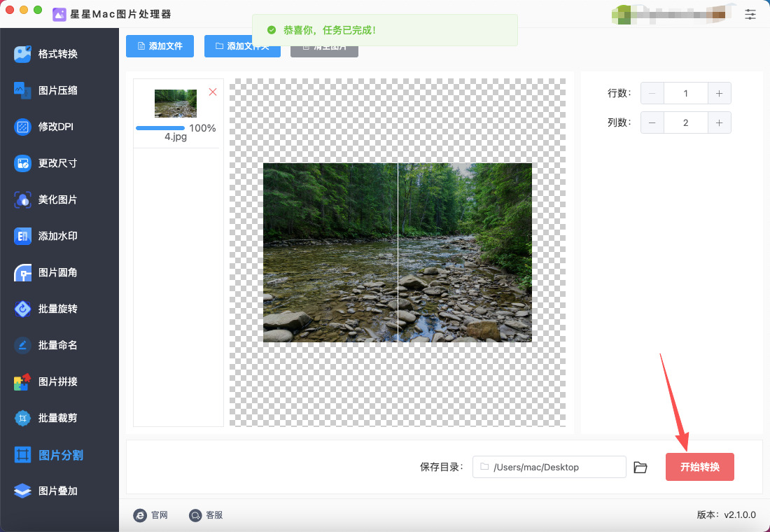
Task: Click the 添加文件 button
Action: pyautogui.click(x=160, y=46)
